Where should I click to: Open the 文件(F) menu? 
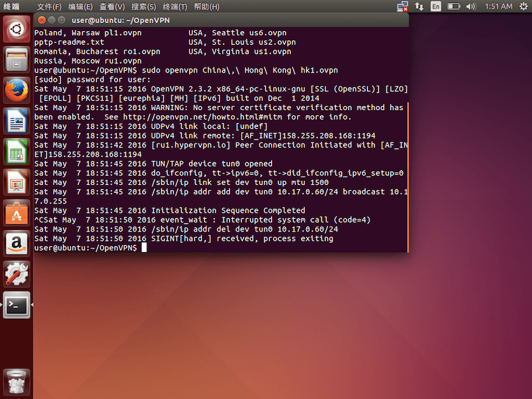[x=49, y=7]
